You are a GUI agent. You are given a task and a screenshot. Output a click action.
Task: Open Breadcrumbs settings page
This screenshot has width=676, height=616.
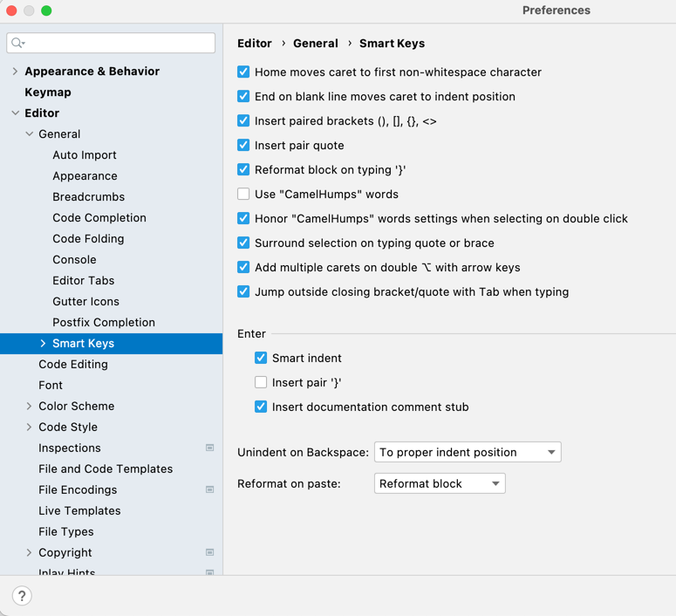click(88, 196)
